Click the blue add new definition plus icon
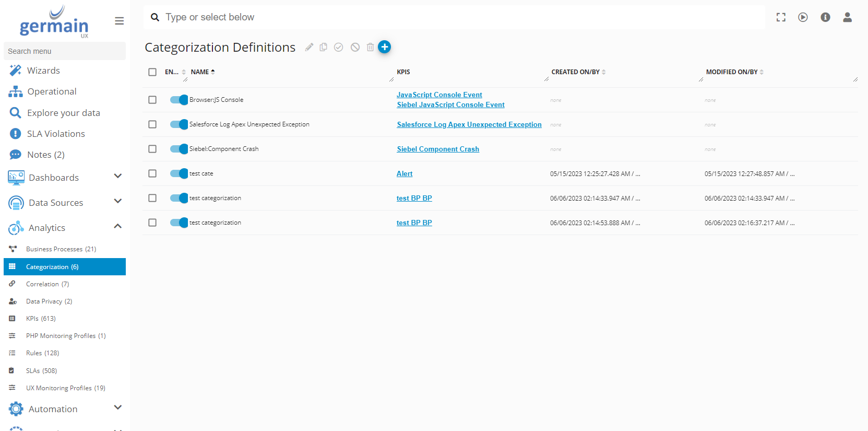Viewport: 868px width, 431px height. coord(384,47)
